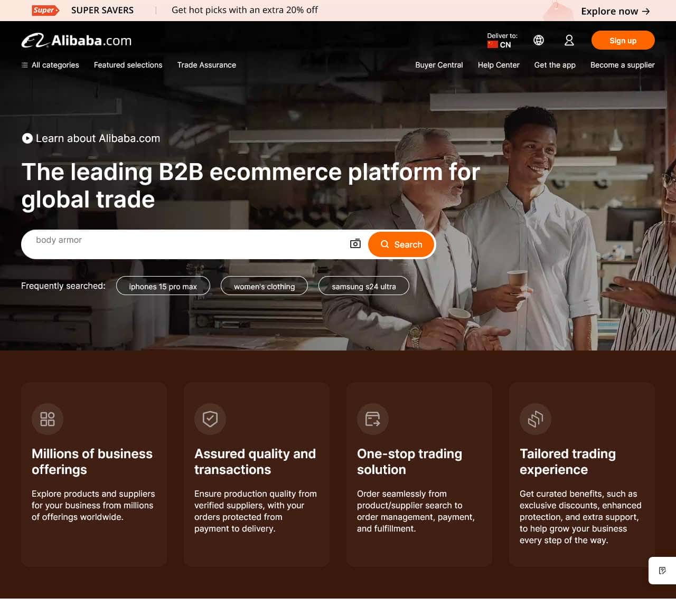Image resolution: width=676 pixels, height=616 pixels.
Task: Click the image search camera icon
Action: tap(355, 244)
